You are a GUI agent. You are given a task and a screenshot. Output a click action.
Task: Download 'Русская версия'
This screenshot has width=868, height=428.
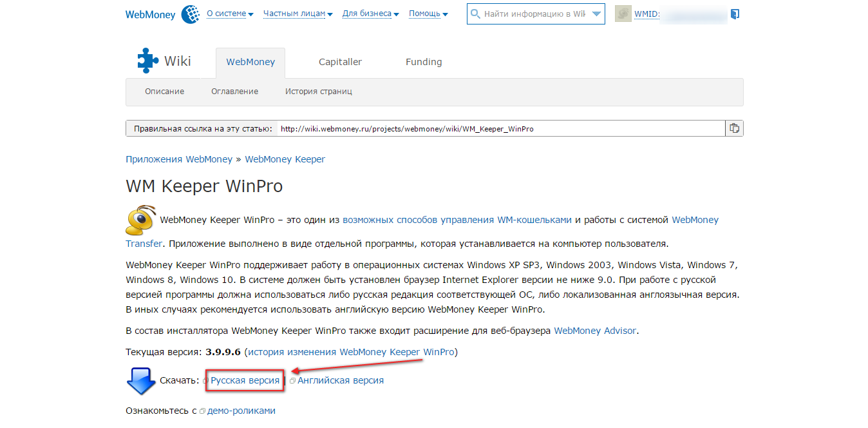[x=245, y=380]
